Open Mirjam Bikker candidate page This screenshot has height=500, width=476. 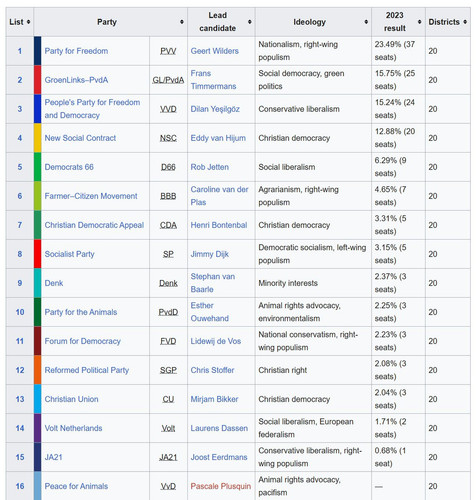click(214, 399)
